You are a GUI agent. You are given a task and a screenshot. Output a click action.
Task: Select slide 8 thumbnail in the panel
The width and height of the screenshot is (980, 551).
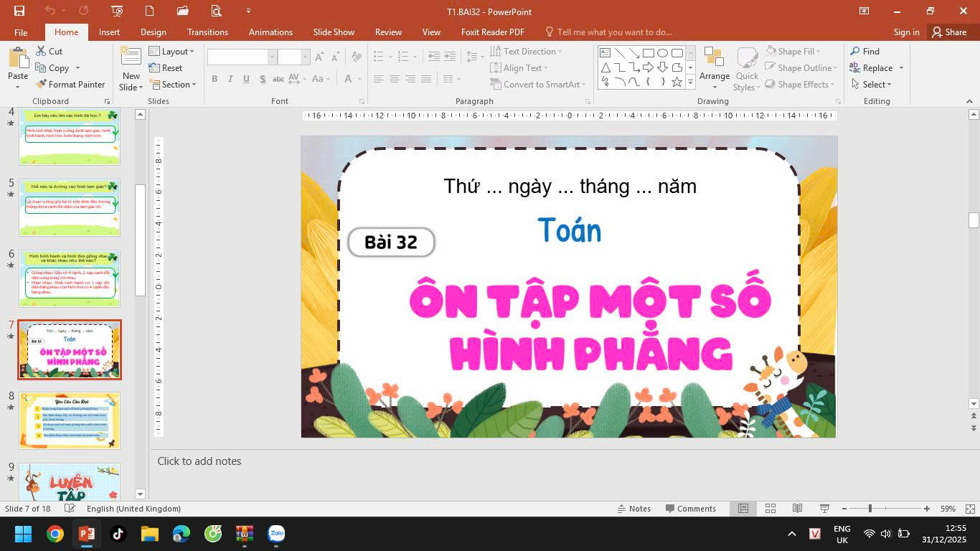70,420
